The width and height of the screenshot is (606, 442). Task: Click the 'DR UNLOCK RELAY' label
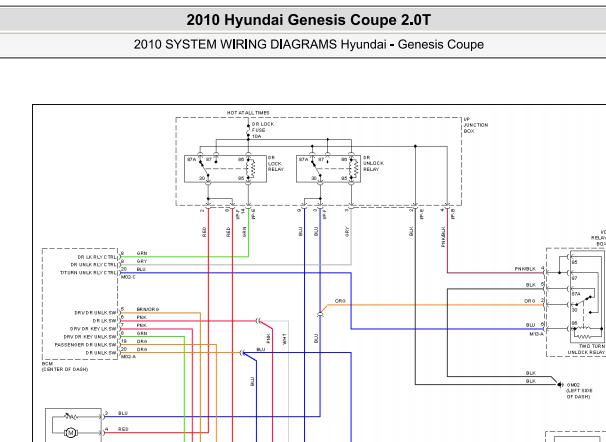[373, 163]
